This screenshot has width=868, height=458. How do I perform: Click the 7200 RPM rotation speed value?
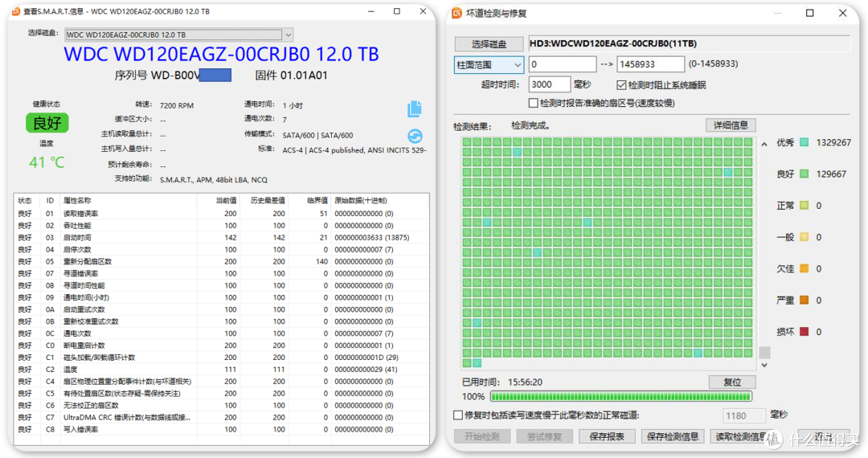coord(177,105)
